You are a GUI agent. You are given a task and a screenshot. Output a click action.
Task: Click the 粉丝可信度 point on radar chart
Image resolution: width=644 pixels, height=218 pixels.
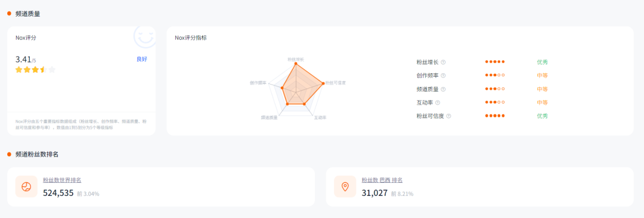point(323,84)
